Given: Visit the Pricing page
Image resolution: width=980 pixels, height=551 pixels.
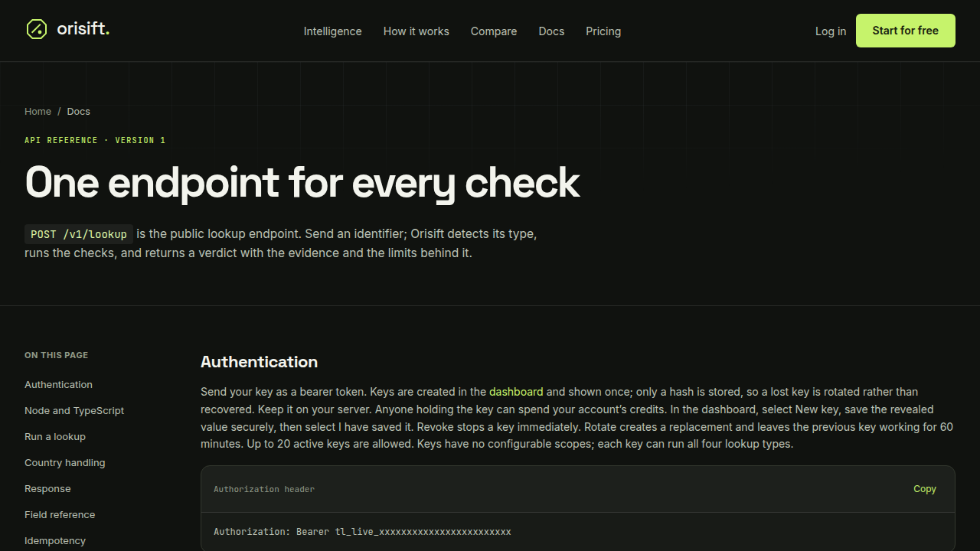Looking at the screenshot, I should point(603,31).
